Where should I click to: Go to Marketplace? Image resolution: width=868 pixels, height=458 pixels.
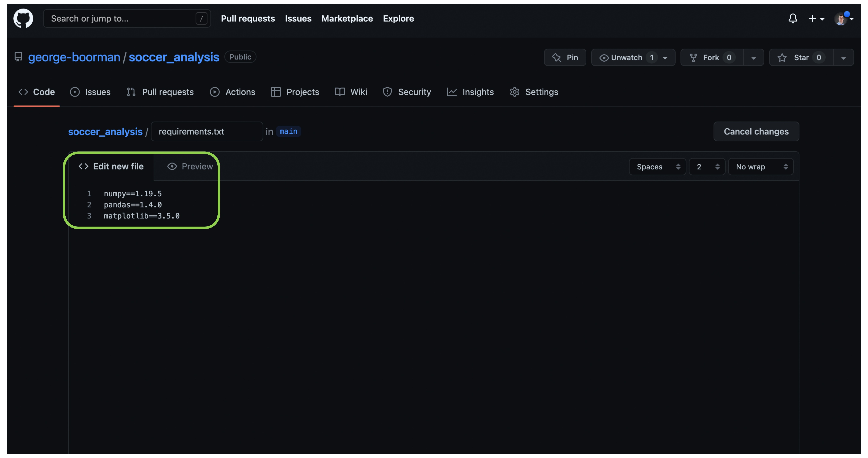347,19
